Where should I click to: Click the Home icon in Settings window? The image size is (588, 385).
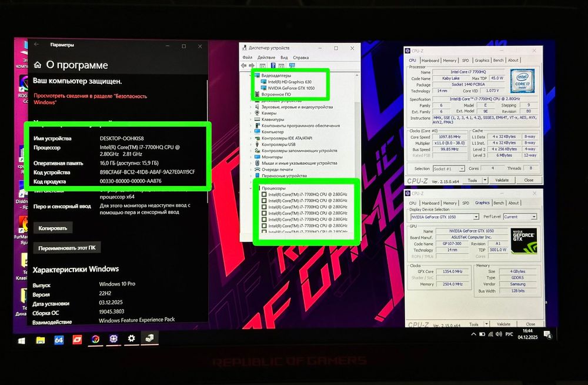coord(38,65)
